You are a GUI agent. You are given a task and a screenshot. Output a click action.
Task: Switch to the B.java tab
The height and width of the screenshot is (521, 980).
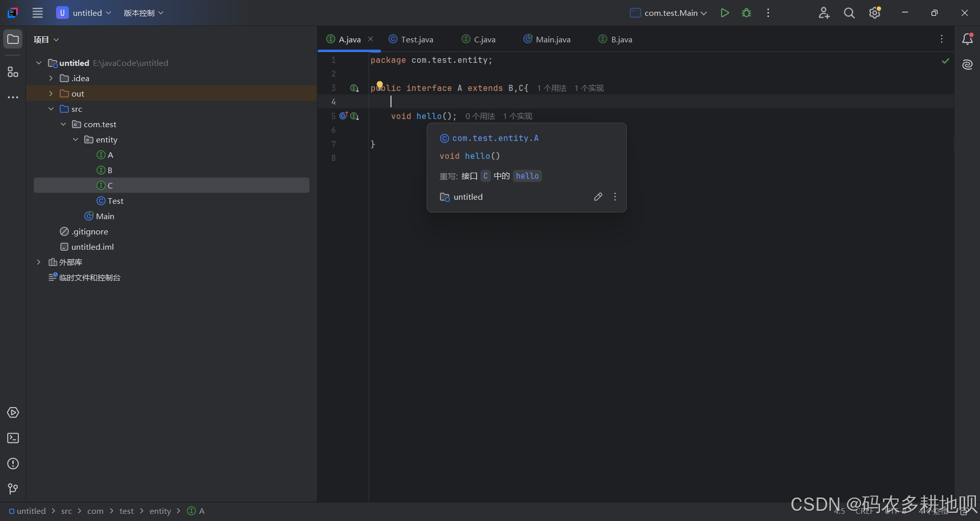coord(615,39)
